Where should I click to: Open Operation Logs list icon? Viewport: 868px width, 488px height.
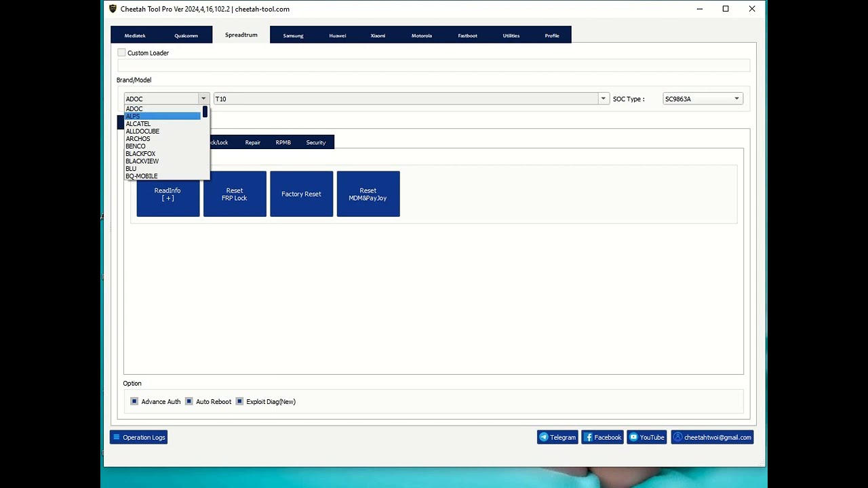click(117, 437)
